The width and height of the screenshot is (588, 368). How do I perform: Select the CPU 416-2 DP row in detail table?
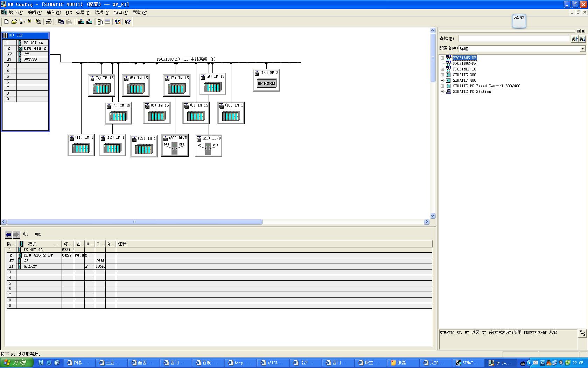[x=219, y=255]
